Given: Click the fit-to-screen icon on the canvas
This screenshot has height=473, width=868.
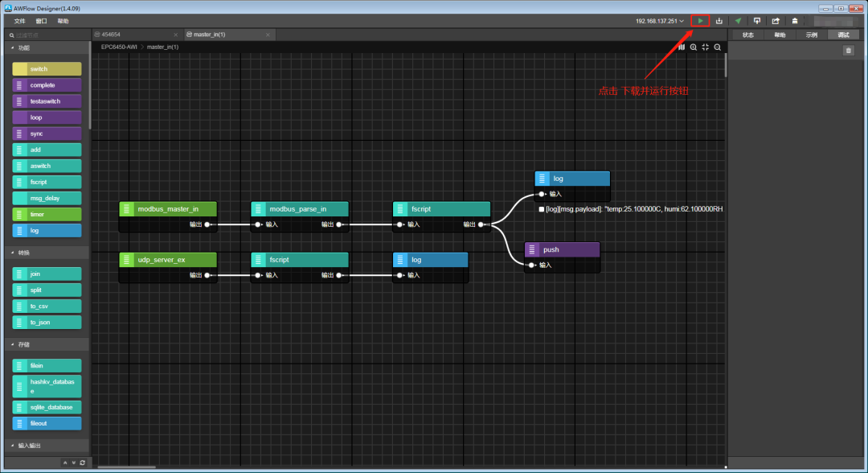Looking at the screenshot, I should 706,47.
